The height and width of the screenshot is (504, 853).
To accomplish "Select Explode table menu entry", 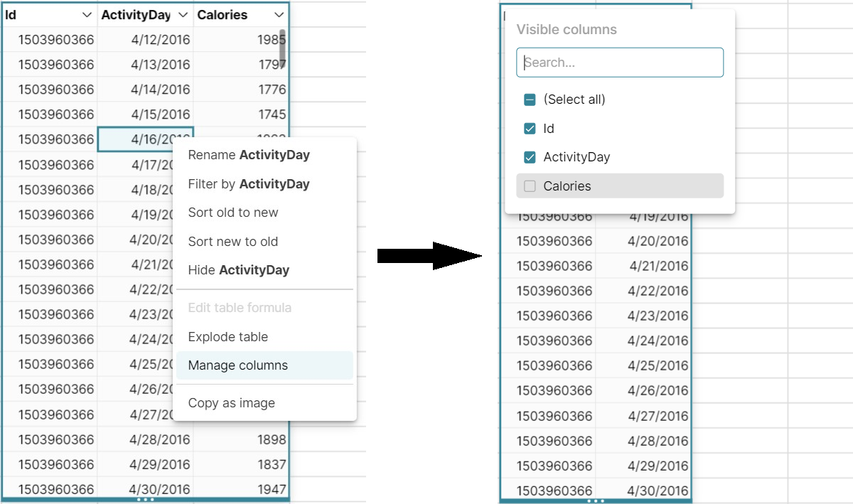I will coord(228,337).
